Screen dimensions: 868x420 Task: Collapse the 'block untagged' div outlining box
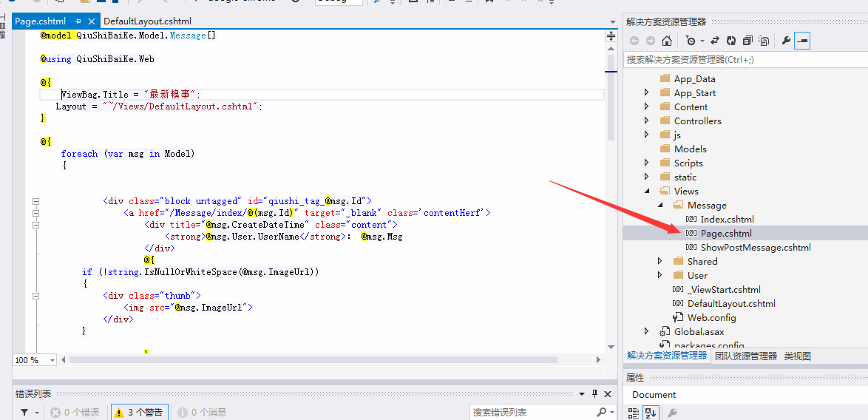[36, 201]
